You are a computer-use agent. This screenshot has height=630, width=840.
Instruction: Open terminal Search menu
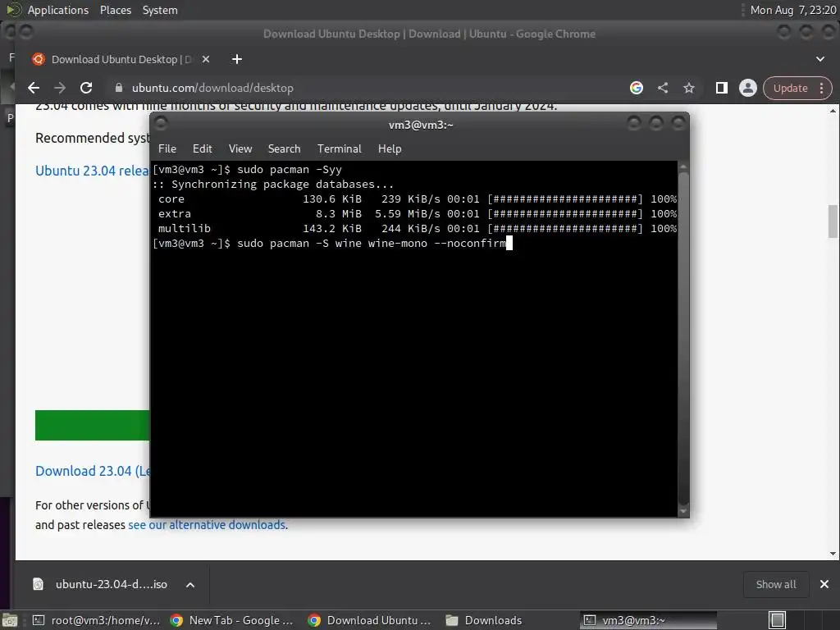coord(284,149)
